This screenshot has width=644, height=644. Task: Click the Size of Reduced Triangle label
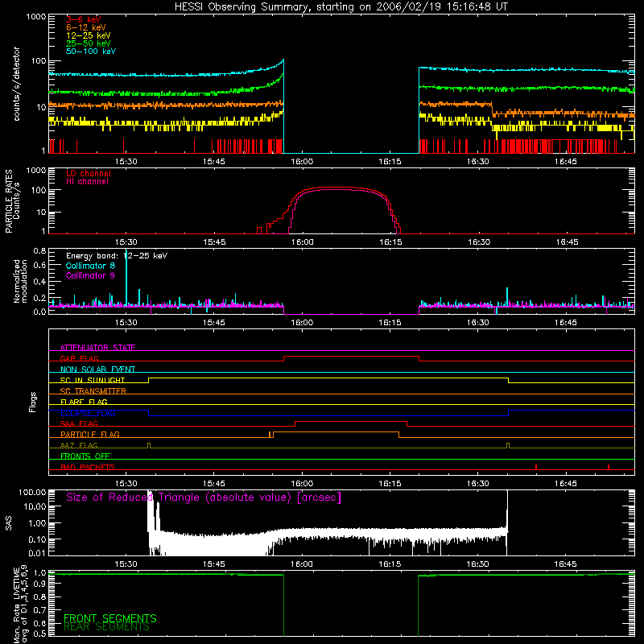point(204,497)
